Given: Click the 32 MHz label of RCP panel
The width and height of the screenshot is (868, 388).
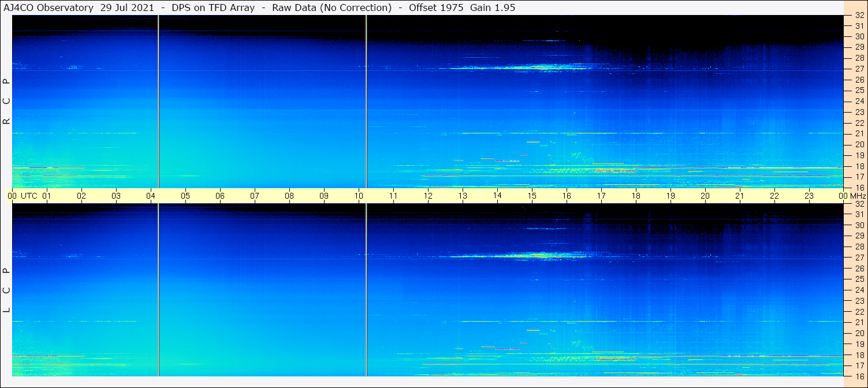Looking at the screenshot, I should [859, 16].
